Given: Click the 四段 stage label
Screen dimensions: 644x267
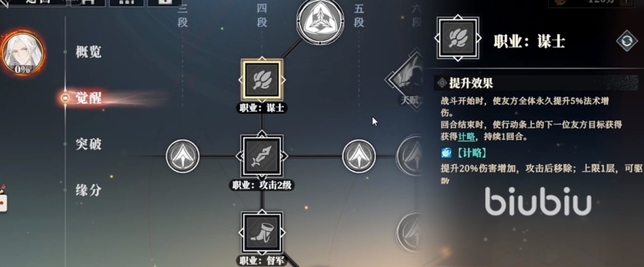Looking at the screenshot, I should coord(262,16).
